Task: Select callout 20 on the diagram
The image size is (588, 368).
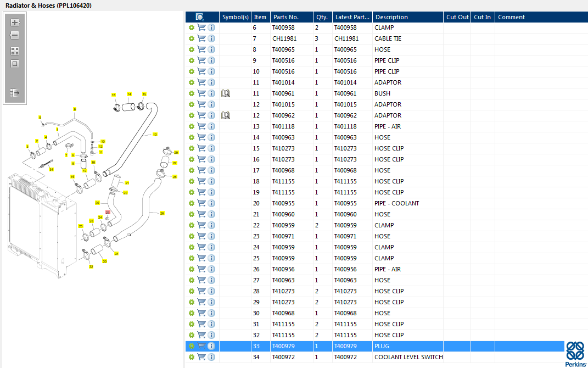Action: point(97,203)
